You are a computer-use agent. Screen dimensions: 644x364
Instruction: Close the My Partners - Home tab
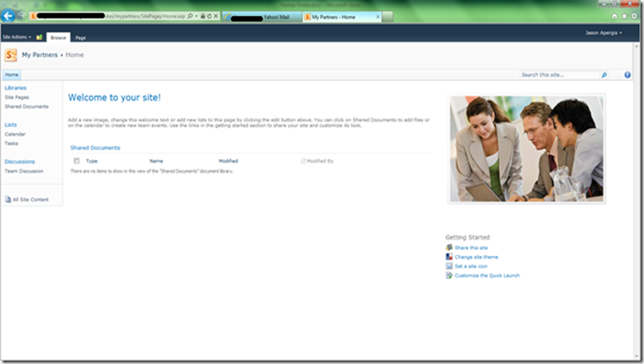378,17
